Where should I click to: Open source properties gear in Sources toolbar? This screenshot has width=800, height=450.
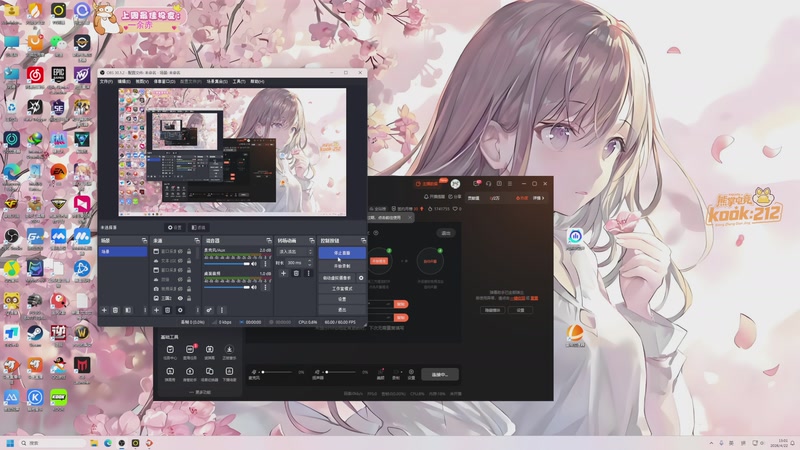pos(180,310)
